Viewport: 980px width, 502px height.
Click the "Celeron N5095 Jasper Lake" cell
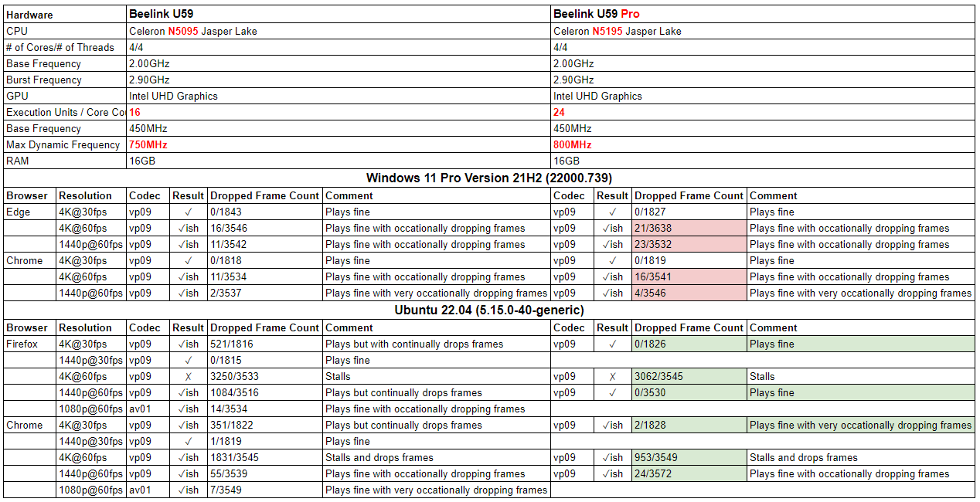pyautogui.click(x=339, y=32)
